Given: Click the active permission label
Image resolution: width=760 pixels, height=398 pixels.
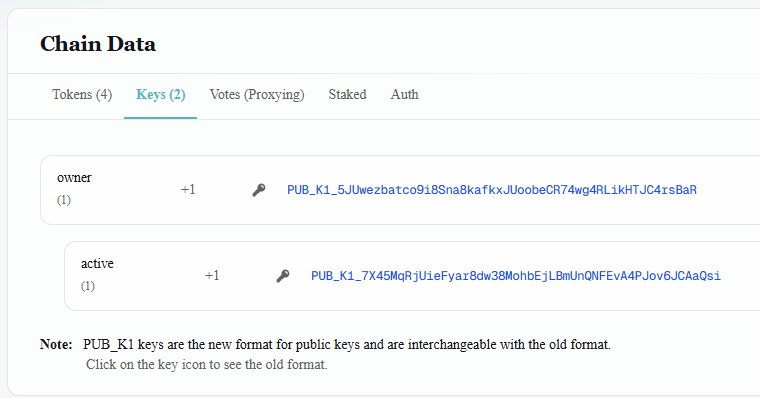Looking at the screenshot, I should coord(97,263).
